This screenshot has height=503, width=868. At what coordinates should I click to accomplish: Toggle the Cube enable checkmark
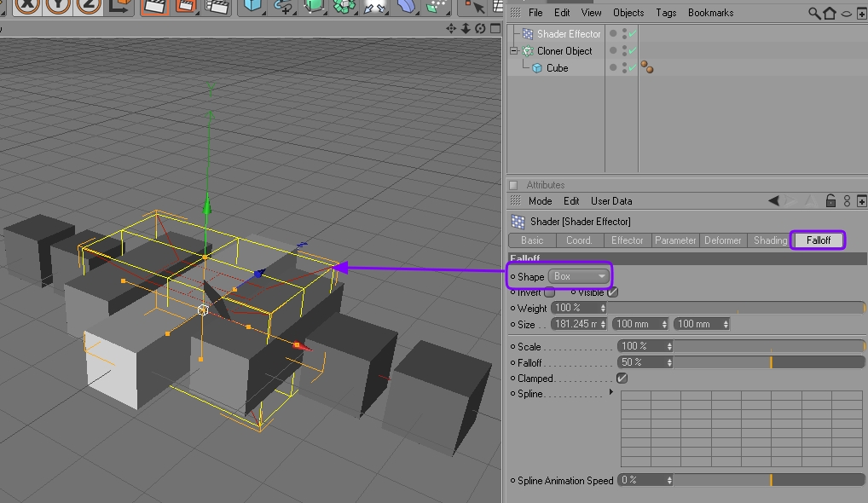point(632,68)
